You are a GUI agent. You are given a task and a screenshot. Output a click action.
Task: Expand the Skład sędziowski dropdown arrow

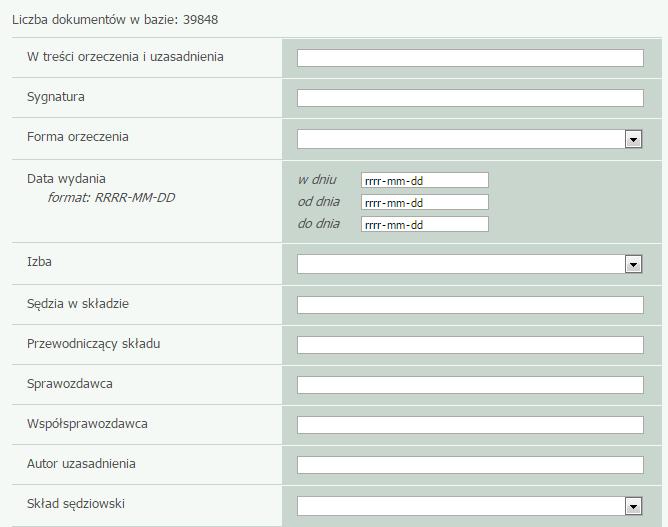633,507
